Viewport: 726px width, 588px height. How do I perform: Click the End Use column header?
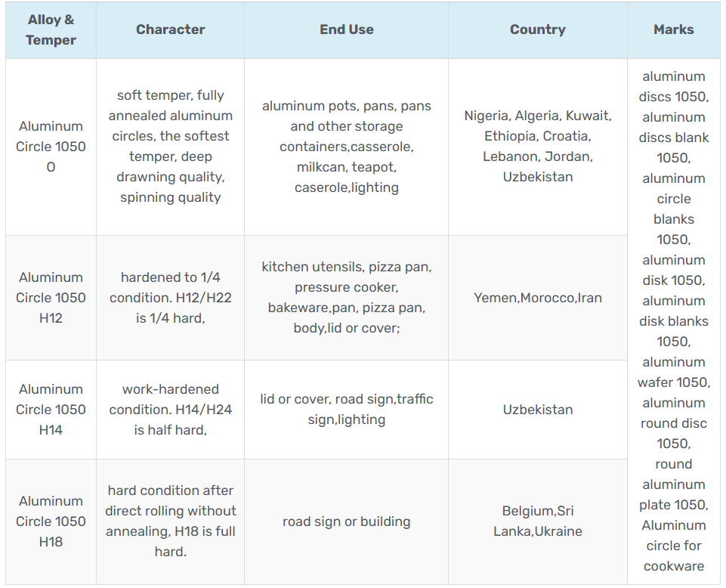pyautogui.click(x=346, y=29)
